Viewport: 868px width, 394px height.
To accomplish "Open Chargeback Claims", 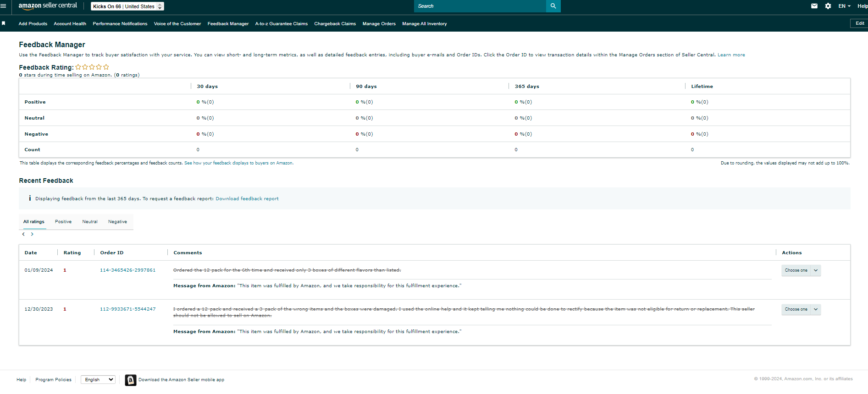I will 335,24.
